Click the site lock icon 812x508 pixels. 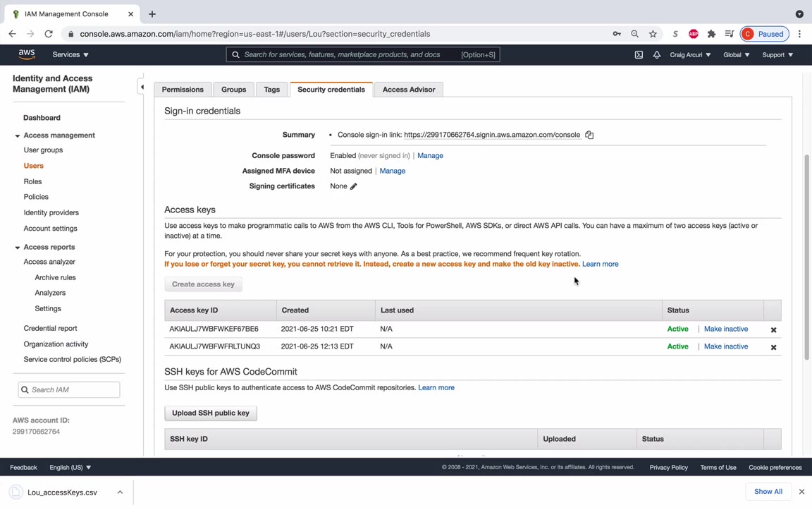pos(70,34)
